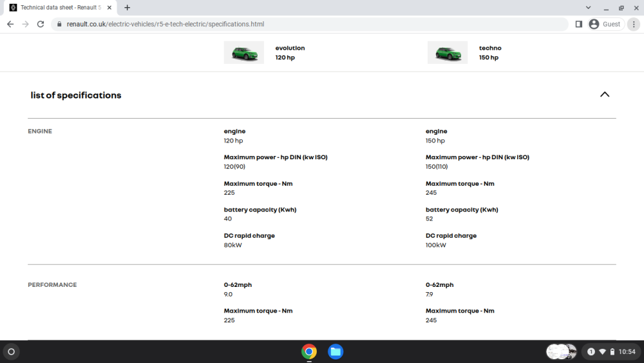The image size is (644, 363).
Task: Open the Guest profile menu
Action: 606,25
